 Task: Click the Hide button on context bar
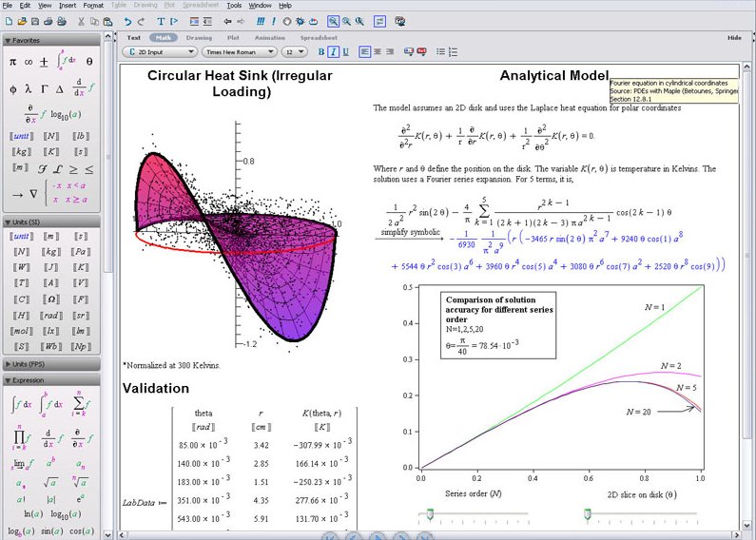point(733,38)
